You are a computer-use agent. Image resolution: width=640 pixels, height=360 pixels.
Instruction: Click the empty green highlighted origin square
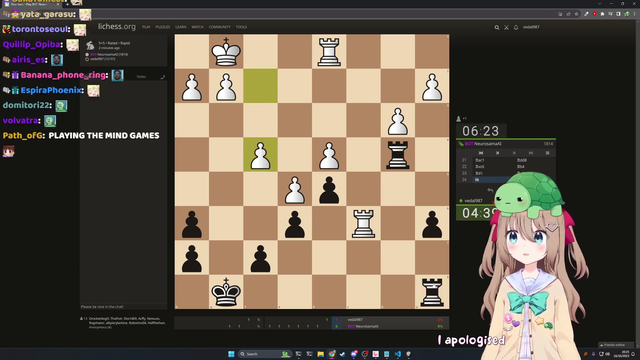point(260,86)
